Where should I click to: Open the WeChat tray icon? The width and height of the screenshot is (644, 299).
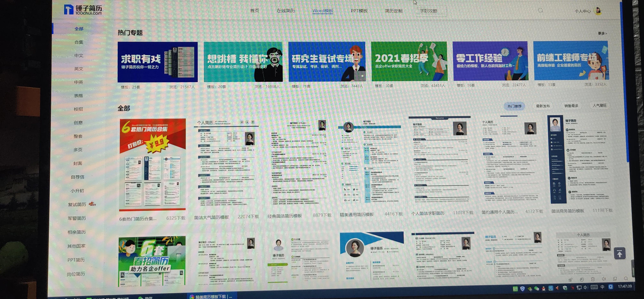click(x=537, y=289)
